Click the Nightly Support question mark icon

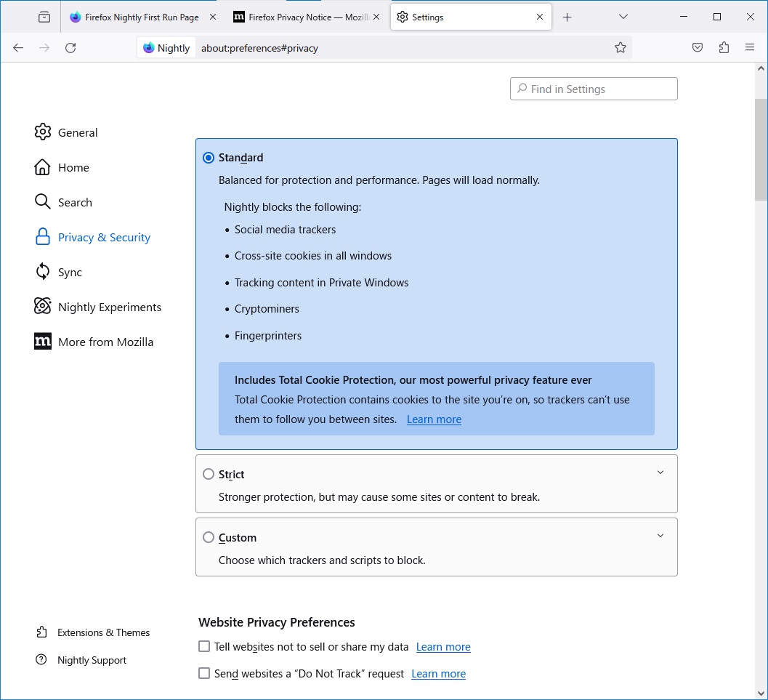tap(41, 660)
